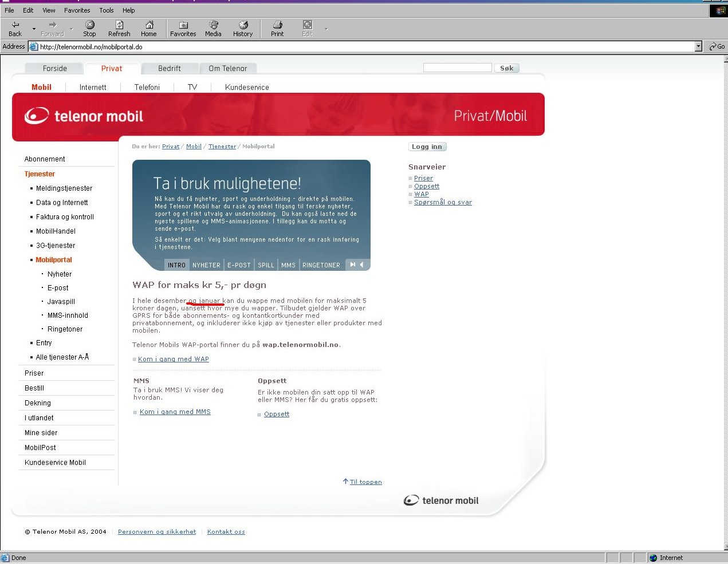Open the Edit menu
The image size is (728, 564).
(x=28, y=10)
